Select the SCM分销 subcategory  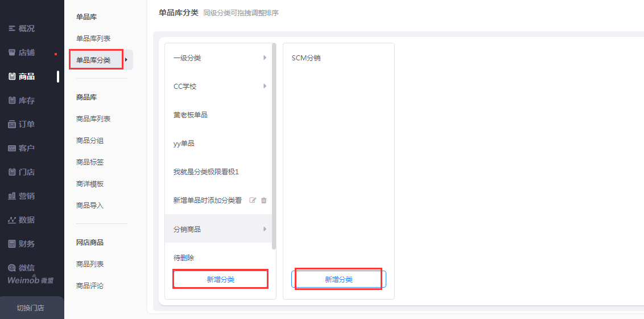306,58
